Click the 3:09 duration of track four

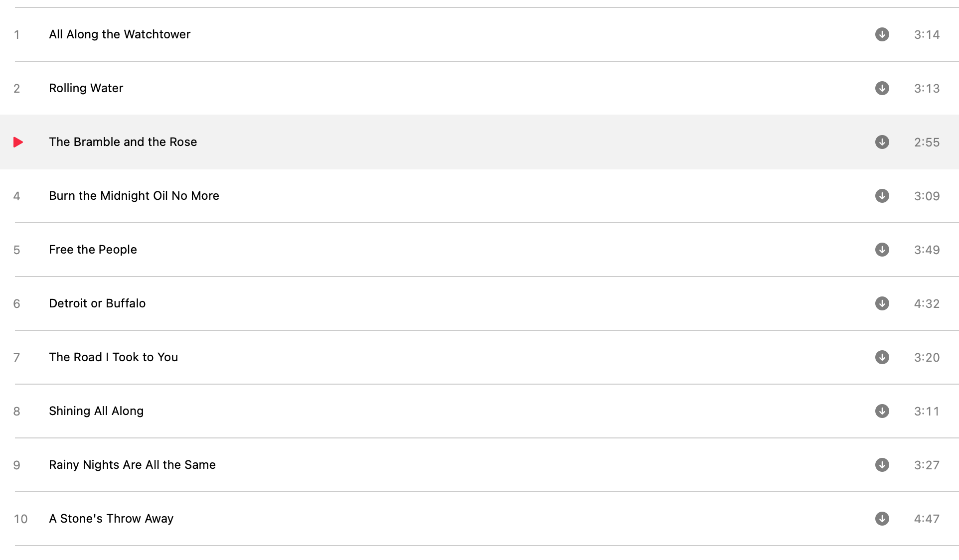927,196
